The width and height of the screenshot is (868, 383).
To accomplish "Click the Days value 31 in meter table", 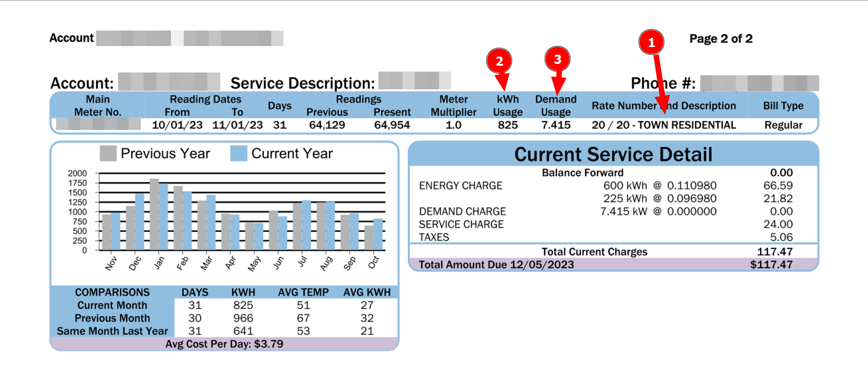I will [x=279, y=125].
